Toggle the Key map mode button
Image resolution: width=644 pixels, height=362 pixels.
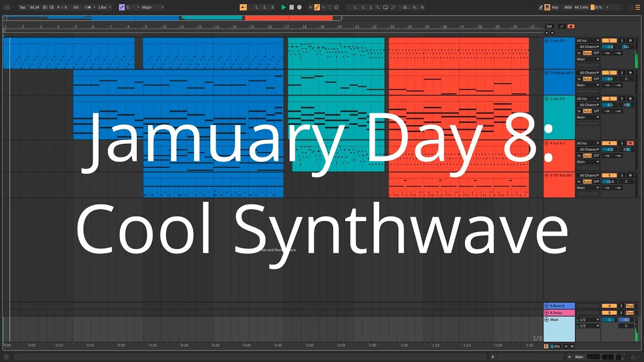(555, 8)
